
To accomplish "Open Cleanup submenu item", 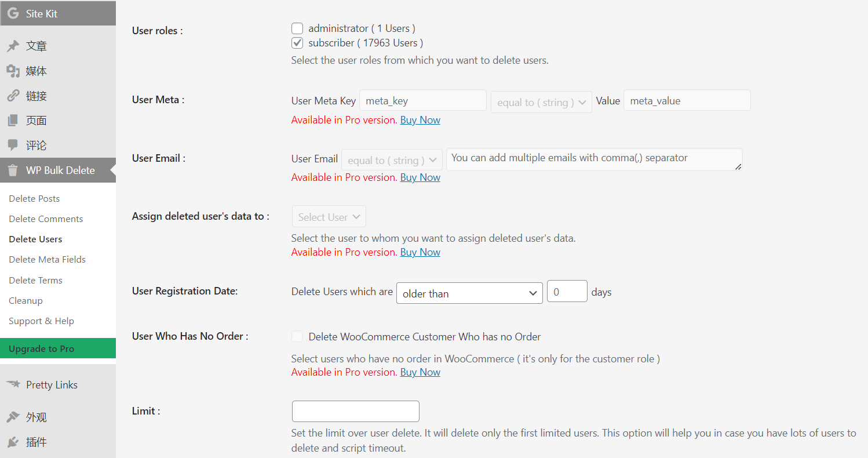I will point(25,300).
